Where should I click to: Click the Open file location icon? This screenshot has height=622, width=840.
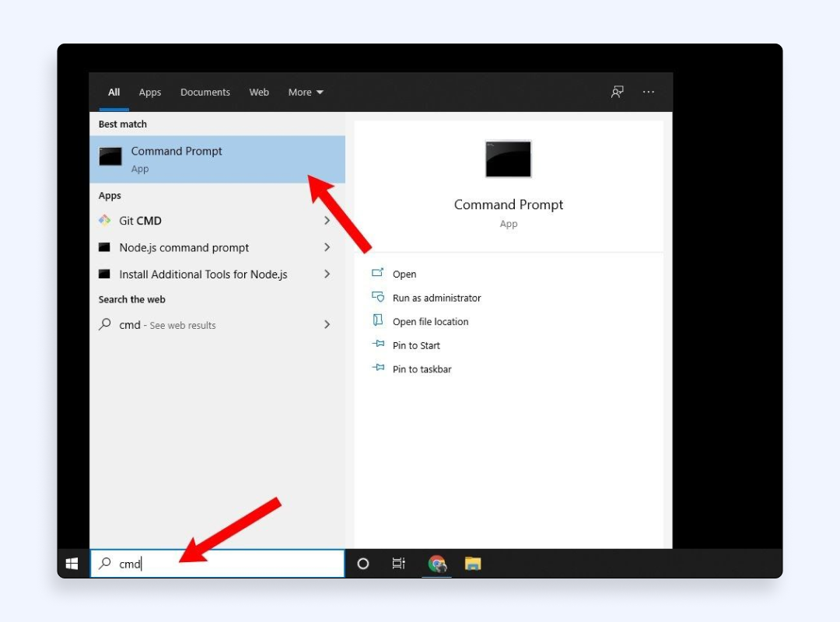click(x=378, y=320)
